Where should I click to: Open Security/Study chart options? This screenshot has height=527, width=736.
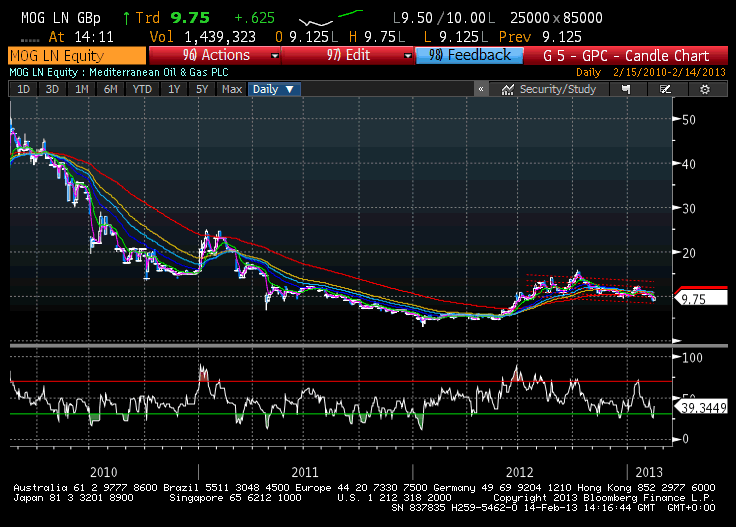[x=549, y=89]
